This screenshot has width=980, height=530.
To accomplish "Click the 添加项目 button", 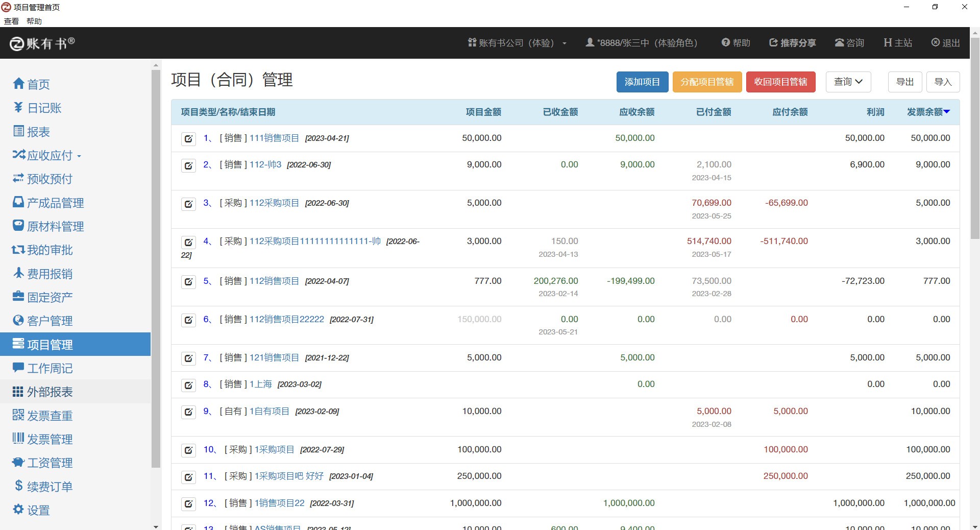I will (642, 82).
